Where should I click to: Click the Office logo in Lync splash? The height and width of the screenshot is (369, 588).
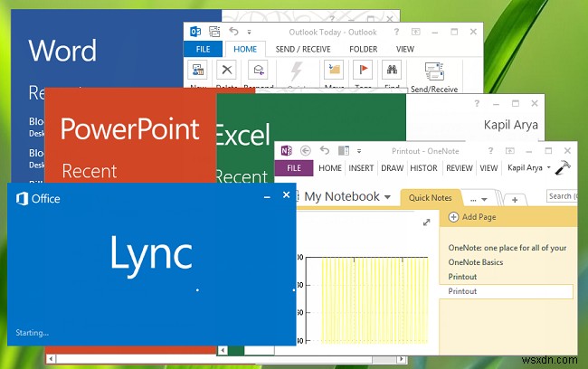coord(38,198)
